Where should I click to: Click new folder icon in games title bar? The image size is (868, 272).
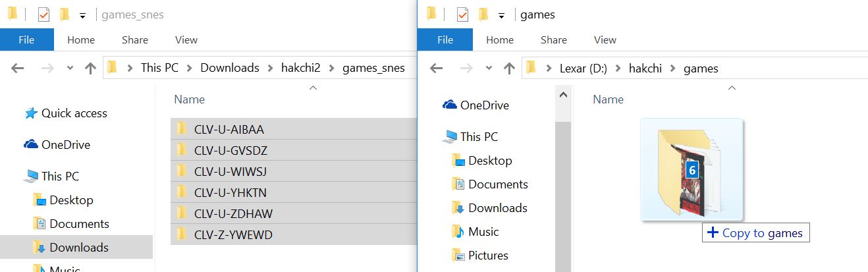coord(483,14)
